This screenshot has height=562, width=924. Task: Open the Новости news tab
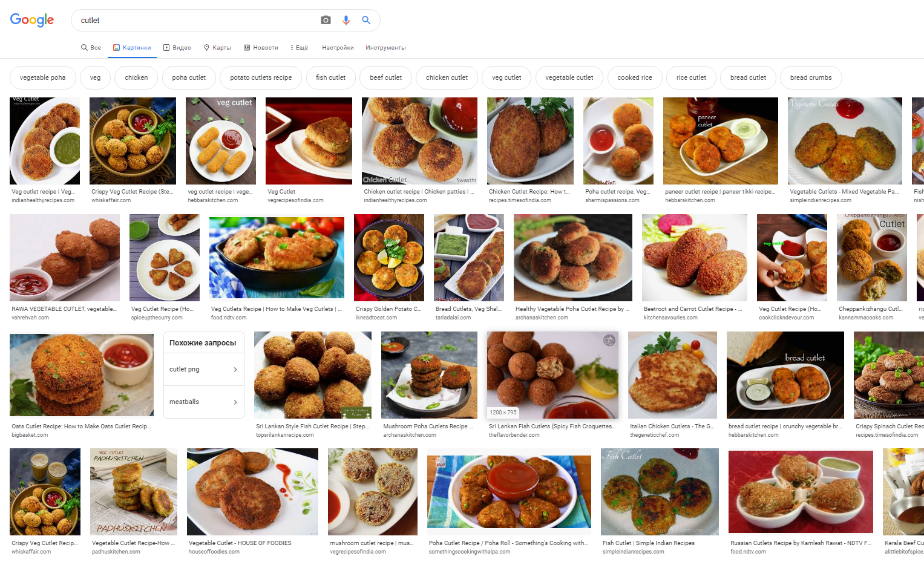261,47
